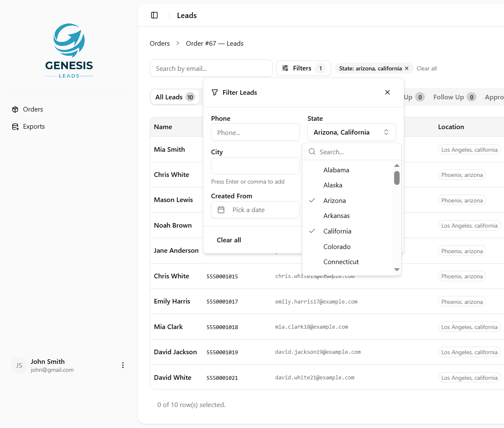Click the Genesis Leads logo
This screenshot has width=504, height=428.
click(69, 51)
